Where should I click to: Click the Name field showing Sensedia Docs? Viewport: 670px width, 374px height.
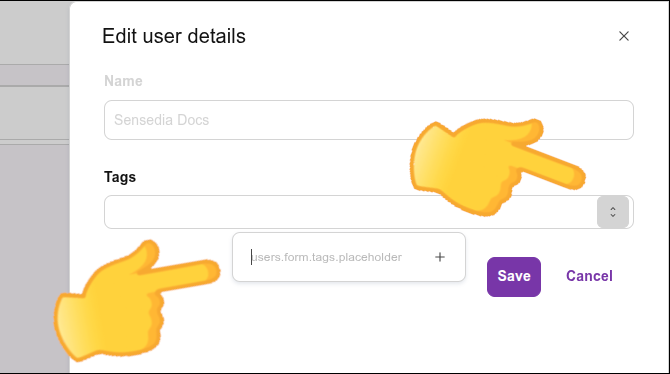tap(369, 120)
